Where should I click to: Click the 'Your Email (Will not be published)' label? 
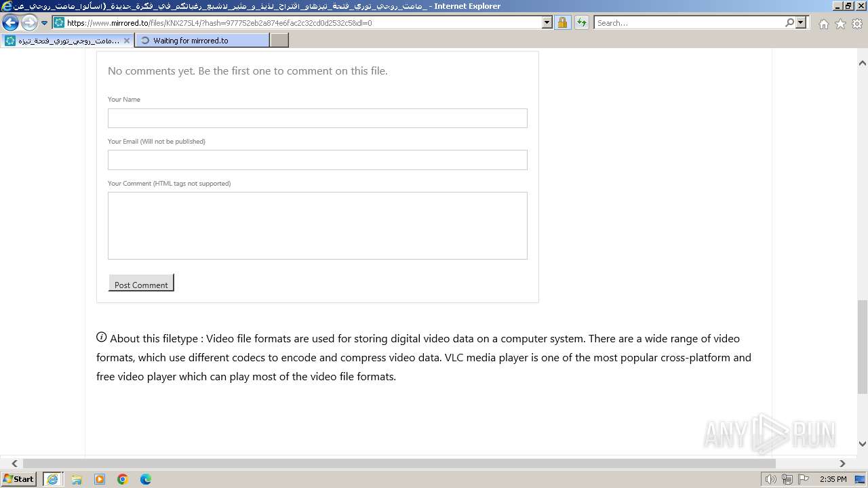(157, 142)
